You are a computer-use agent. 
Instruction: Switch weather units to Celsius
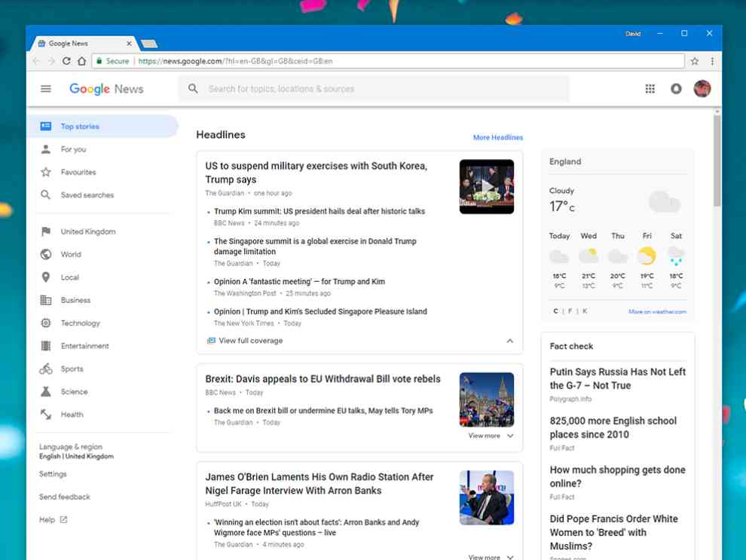[x=555, y=311]
